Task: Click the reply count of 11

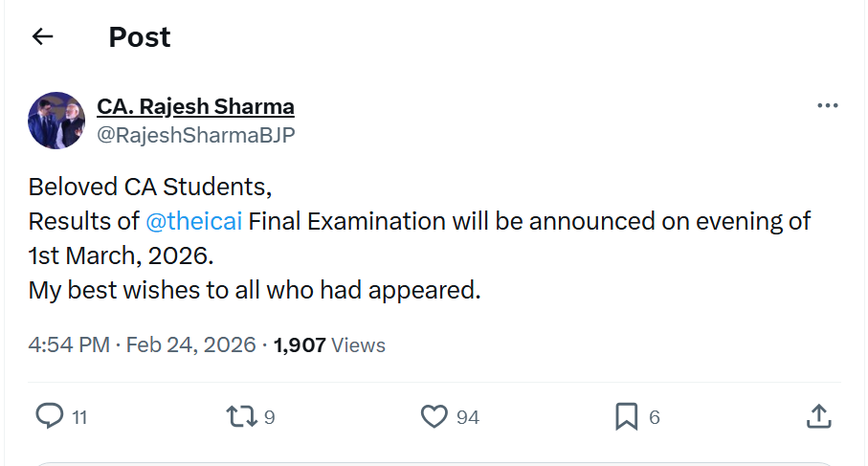Action: point(79,417)
